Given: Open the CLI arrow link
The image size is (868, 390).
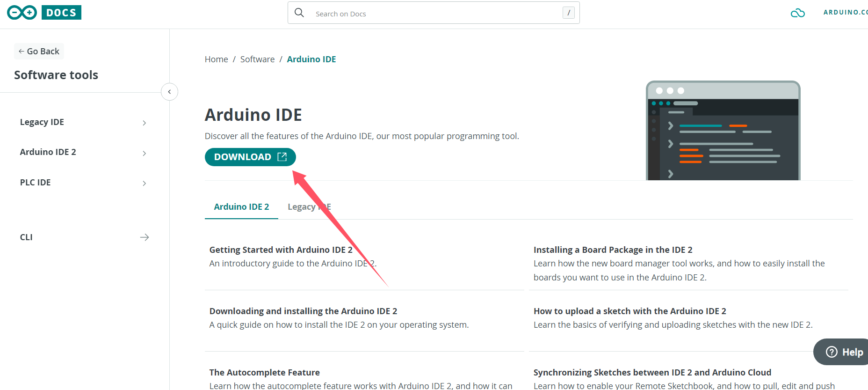Looking at the screenshot, I should 145,237.
